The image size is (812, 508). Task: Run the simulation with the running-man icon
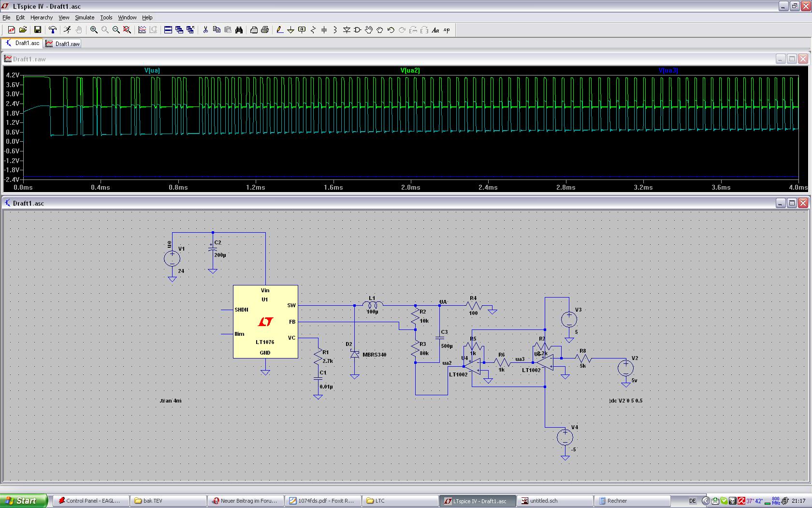[67, 30]
